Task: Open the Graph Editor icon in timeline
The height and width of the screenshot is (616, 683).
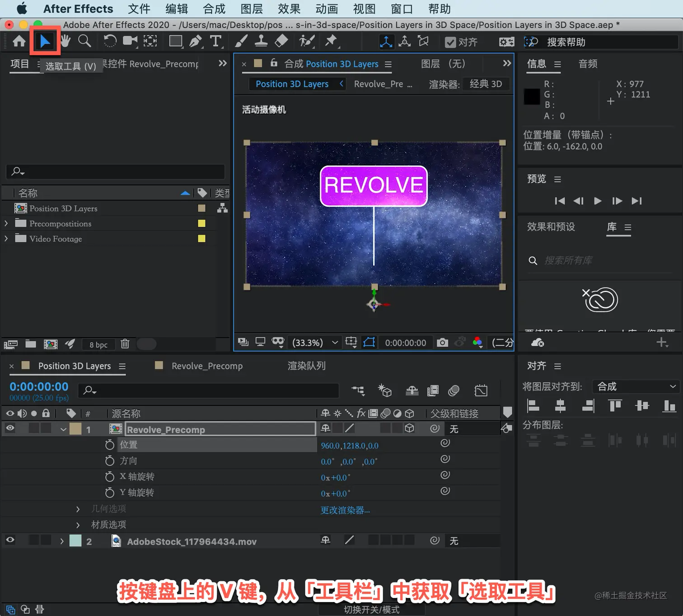Action: (481, 390)
